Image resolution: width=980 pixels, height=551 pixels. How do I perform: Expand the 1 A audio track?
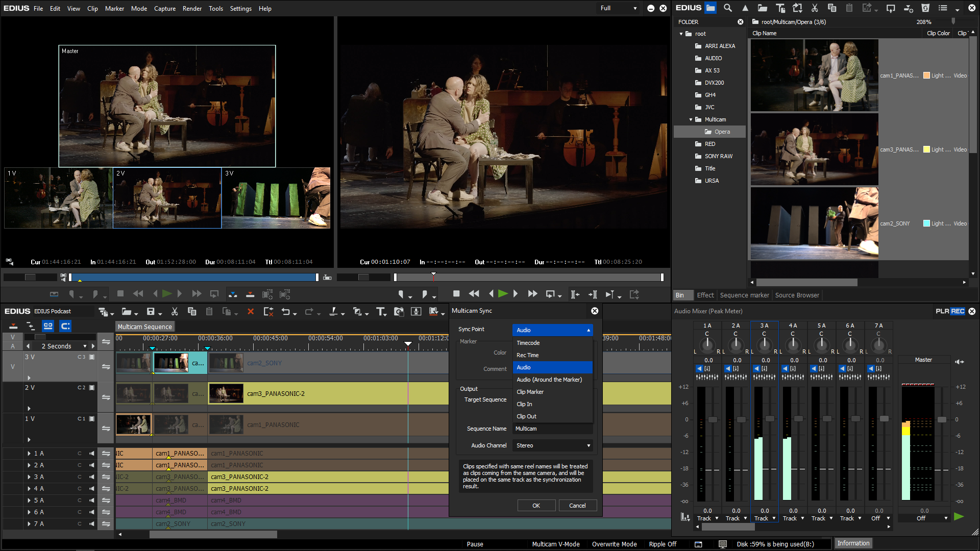(29, 454)
